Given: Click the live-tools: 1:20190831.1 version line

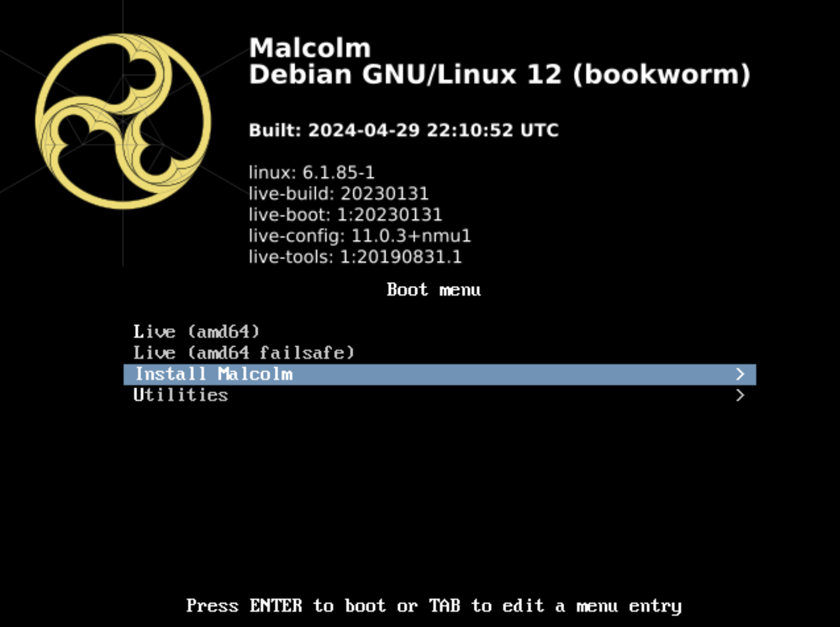Looking at the screenshot, I should coord(355,256).
